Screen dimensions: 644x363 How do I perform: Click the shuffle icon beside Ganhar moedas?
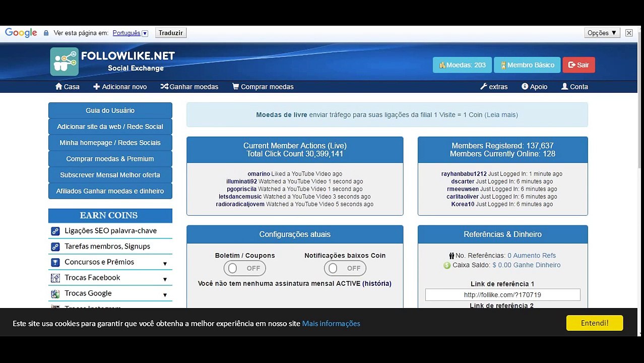click(x=164, y=87)
